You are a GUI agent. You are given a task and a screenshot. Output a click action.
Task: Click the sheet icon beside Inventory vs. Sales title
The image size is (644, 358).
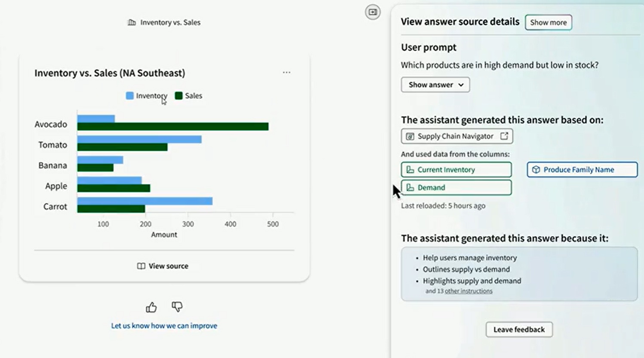click(x=132, y=22)
